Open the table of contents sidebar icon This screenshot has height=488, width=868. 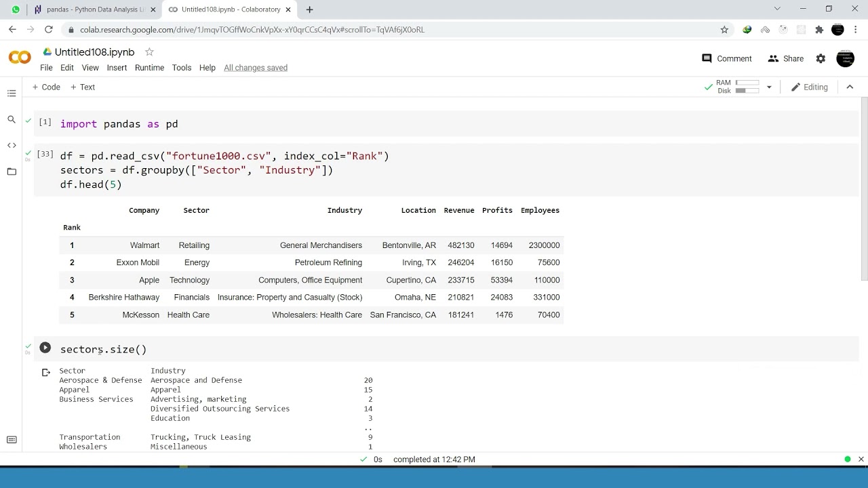click(x=12, y=94)
